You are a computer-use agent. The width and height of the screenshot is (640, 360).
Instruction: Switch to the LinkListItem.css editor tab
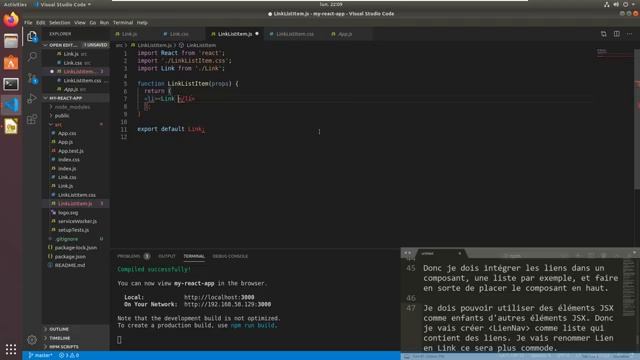tap(295, 34)
